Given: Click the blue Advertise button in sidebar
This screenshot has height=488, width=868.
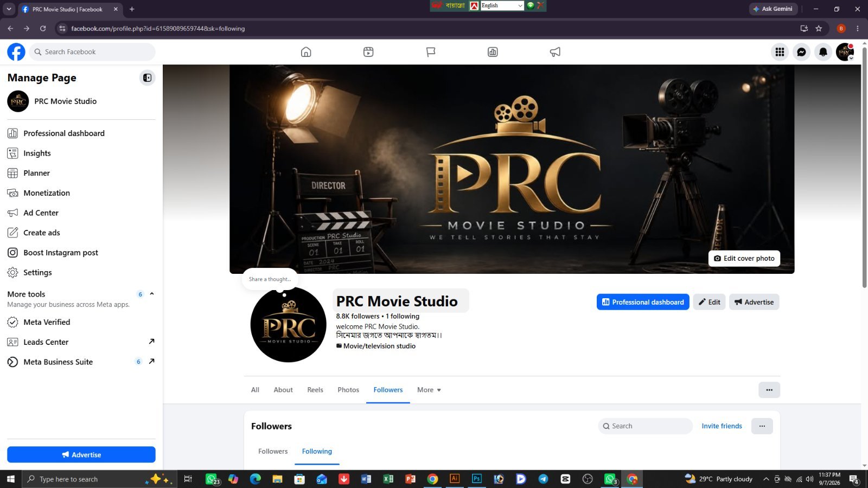Looking at the screenshot, I should click(81, 454).
